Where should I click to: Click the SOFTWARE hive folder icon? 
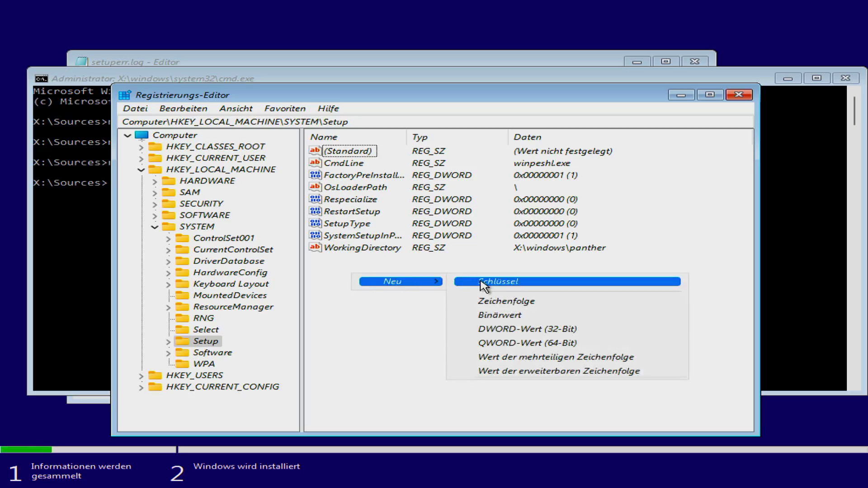point(169,215)
